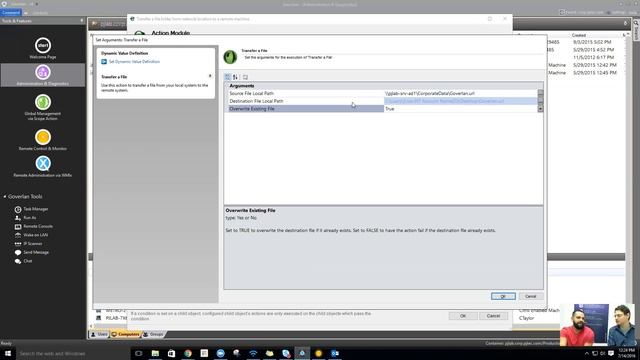Open the Store app on taskbar
The width and height of the screenshot is (640, 360).
coord(171,353)
